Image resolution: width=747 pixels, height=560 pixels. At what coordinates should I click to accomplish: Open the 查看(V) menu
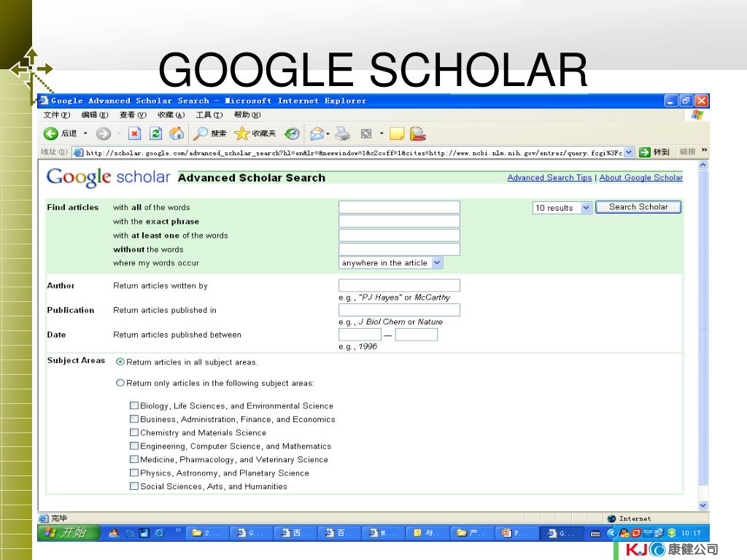(133, 114)
